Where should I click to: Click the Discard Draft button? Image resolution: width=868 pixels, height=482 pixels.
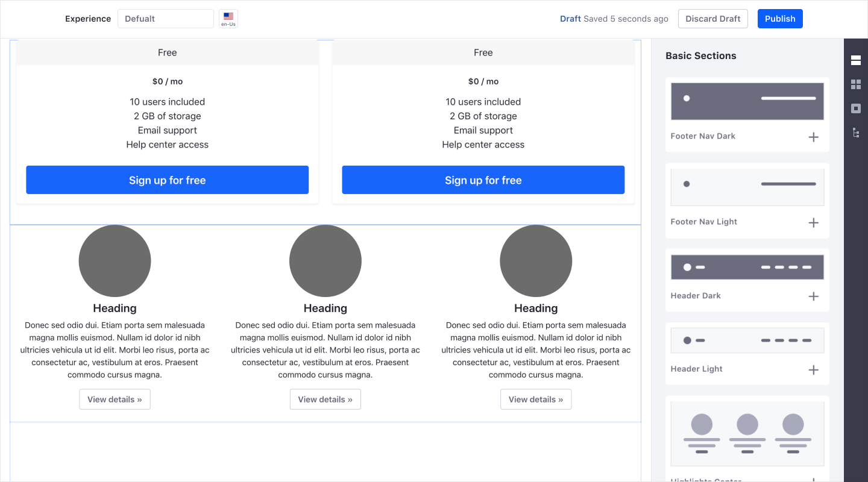(712, 19)
